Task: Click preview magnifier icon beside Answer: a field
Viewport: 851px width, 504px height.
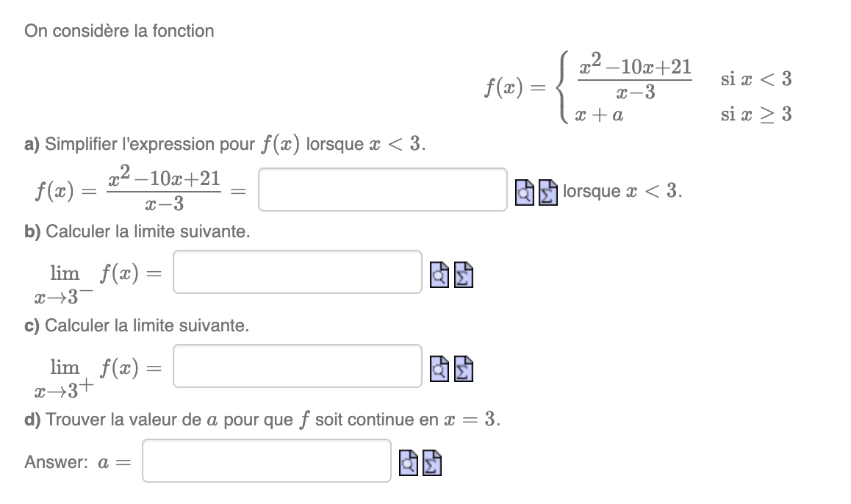Action: coord(409,461)
